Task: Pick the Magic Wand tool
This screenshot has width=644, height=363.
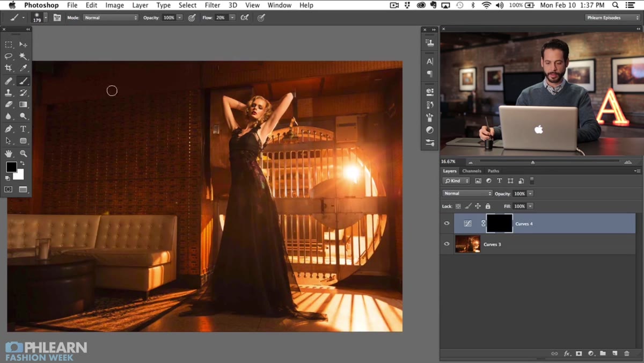Action: point(23,56)
